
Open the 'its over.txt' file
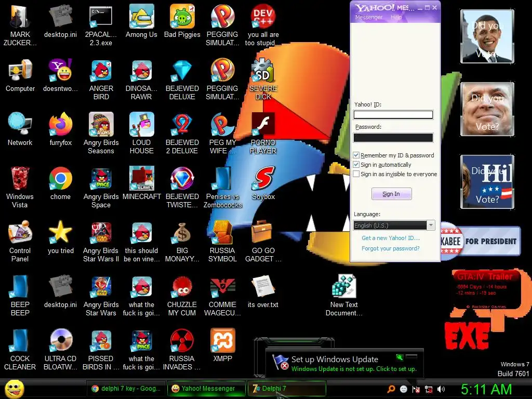click(263, 291)
